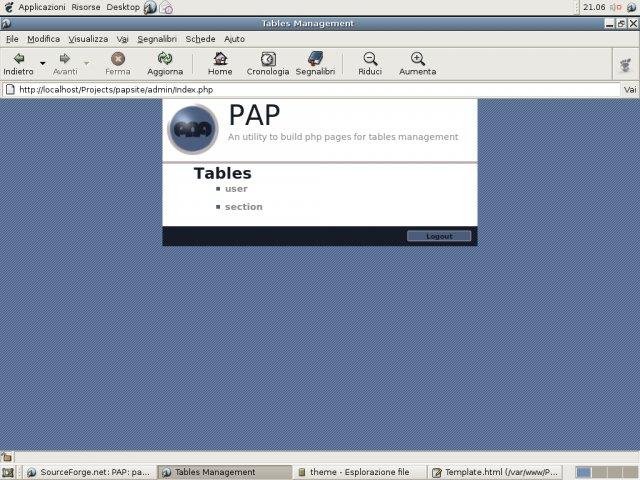The width and height of the screenshot is (640, 480).
Task: Click the Logout button
Action: [x=439, y=236]
